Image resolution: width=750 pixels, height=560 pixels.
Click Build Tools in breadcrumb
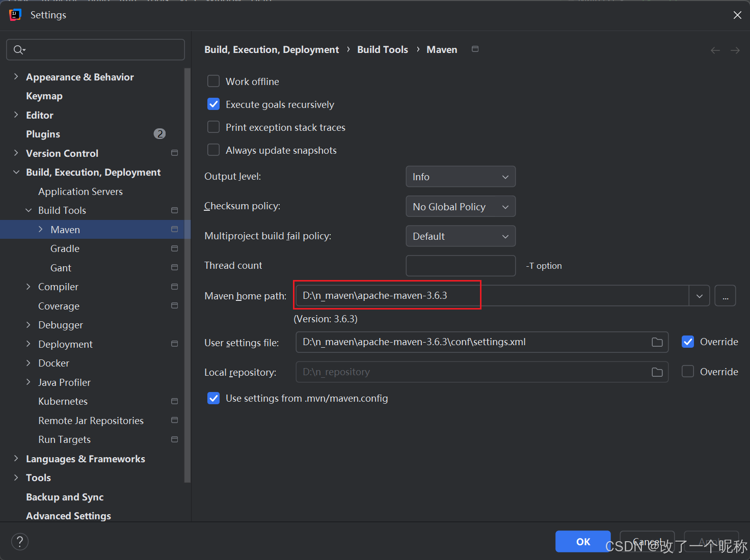point(383,49)
